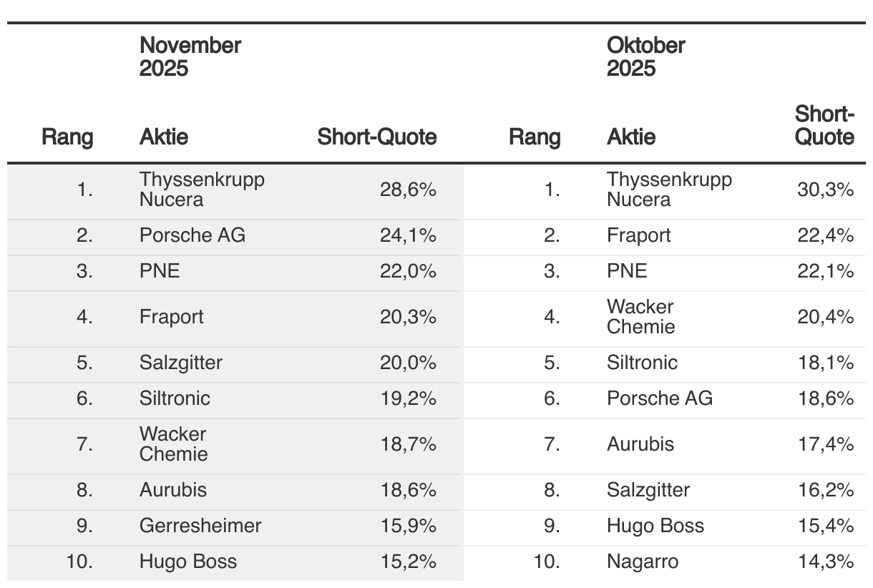The image size is (873, 588).
Task: Select Aurubis in the Oktober list
Action: 640,444
